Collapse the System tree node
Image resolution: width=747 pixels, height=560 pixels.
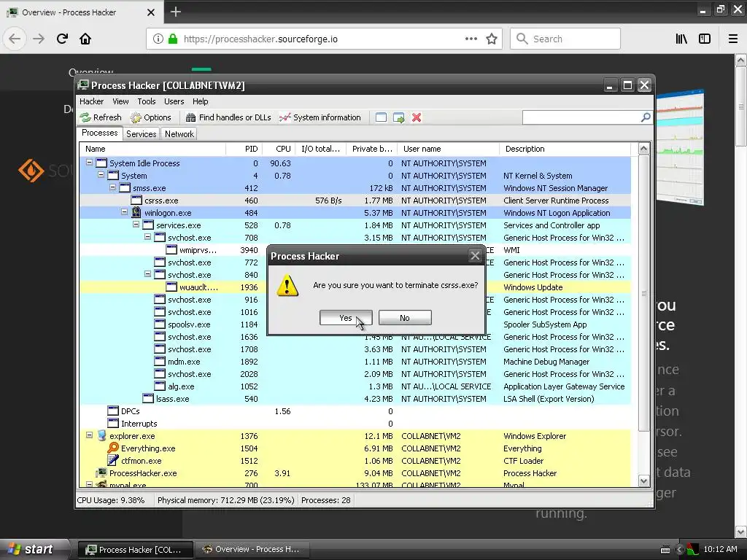pyautogui.click(x=101, y=175)
